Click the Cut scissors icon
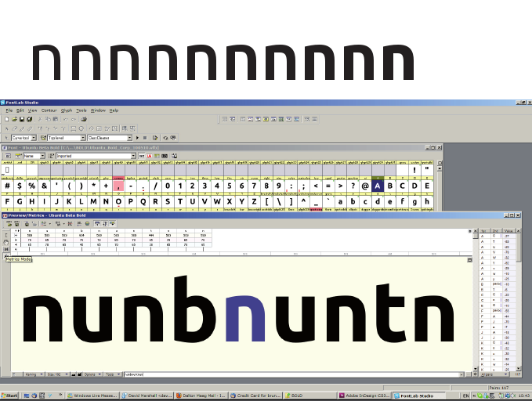This screenshot has width=532, height=401. 40,119
